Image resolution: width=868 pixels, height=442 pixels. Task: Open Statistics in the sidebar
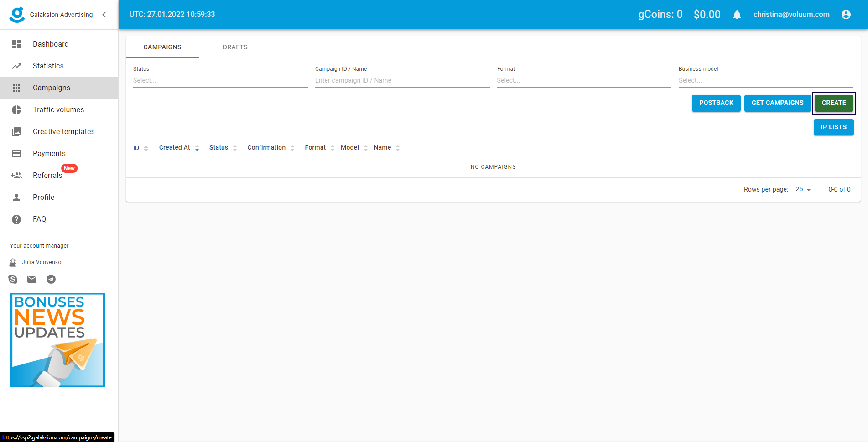[48, 66]
